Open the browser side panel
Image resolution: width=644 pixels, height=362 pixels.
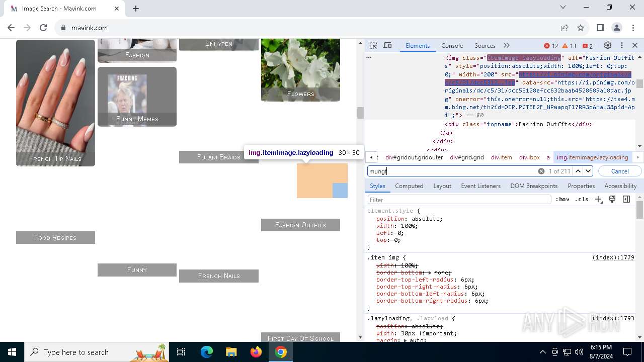point(601,28)
